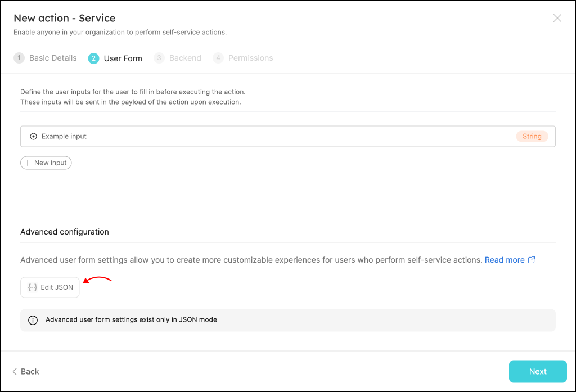Viewport: 576px width, 392px height.
Task: Click the String type badge
Action: [x=532, y=136]
